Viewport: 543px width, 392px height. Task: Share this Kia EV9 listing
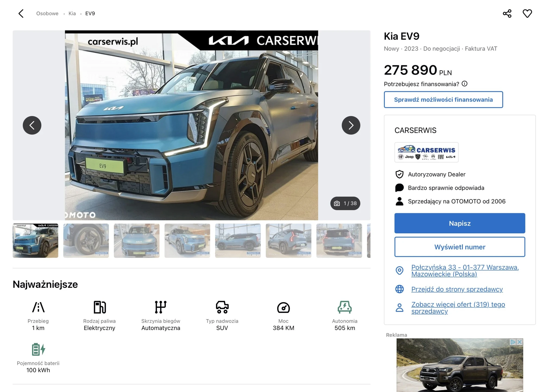click(x=507, y=14)
